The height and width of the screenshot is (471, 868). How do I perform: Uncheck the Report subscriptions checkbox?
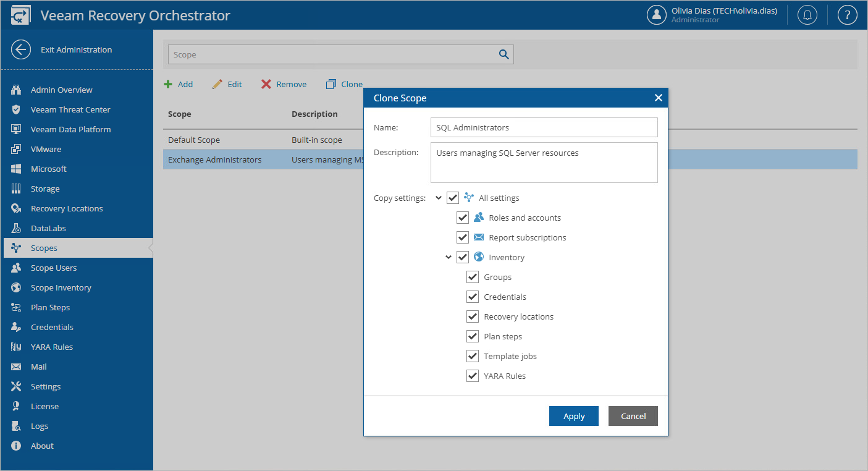(463, 237)
